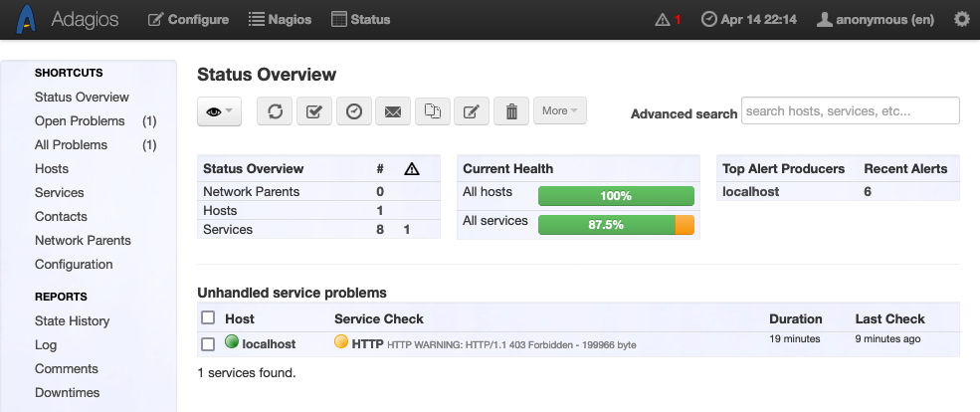980x412 pixels.
Task: Toggle the select-all checkbox in the table header
Action: 208,318
